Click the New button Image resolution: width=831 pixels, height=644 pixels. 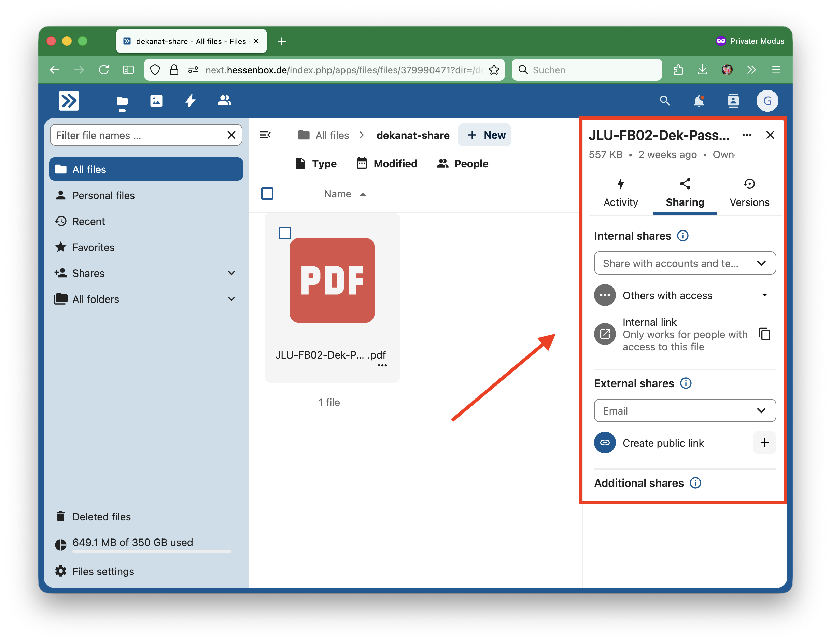click(x=485, y=135)
